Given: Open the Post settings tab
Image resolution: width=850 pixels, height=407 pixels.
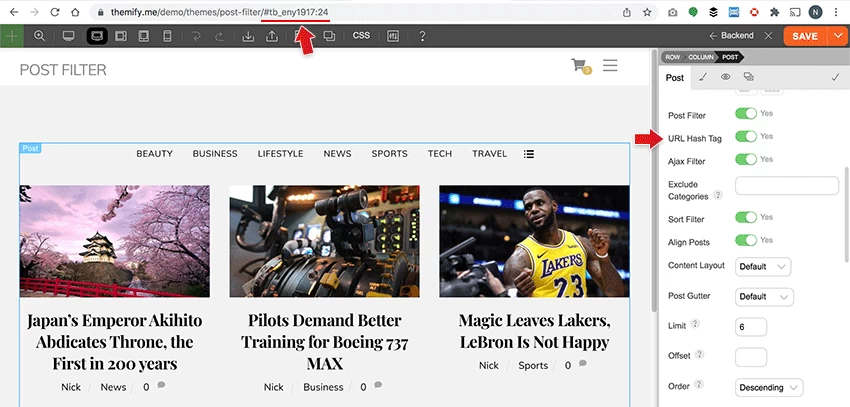Looking at the screenshot, I should click(x=675, y=77).
